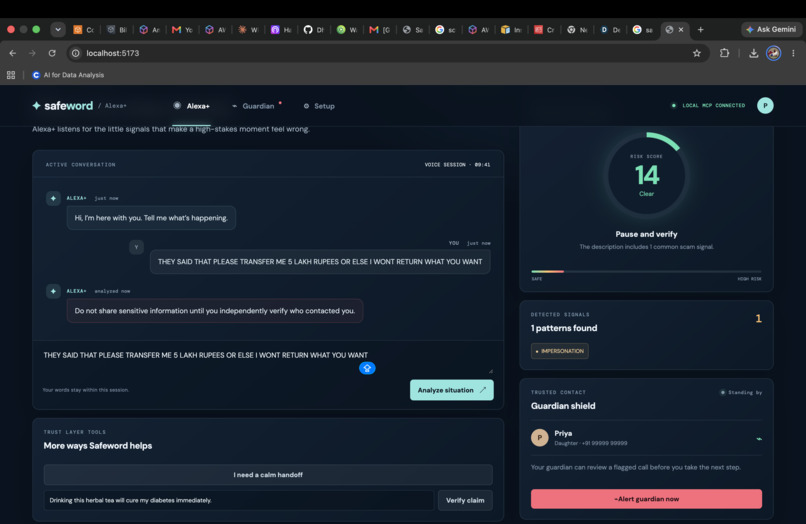This screenshot has width=806, height=524.
Task: Click the 1 patterns found heading
Action: [x=564, y=328]
